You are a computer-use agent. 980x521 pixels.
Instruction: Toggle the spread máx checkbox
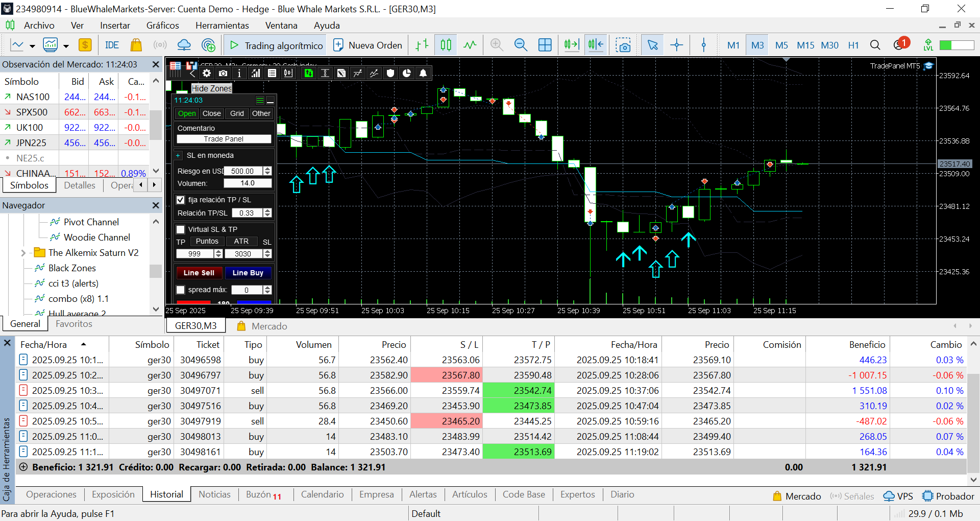[180, 290]
